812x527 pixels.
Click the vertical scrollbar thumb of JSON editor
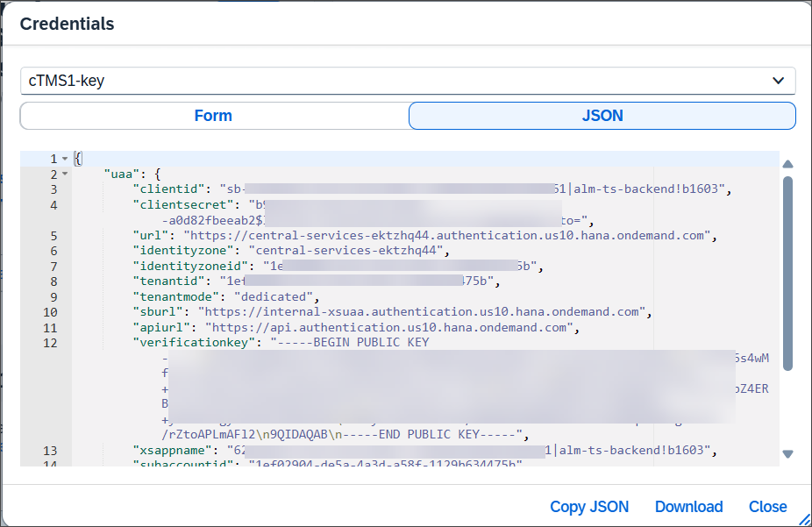click(788, 274)
